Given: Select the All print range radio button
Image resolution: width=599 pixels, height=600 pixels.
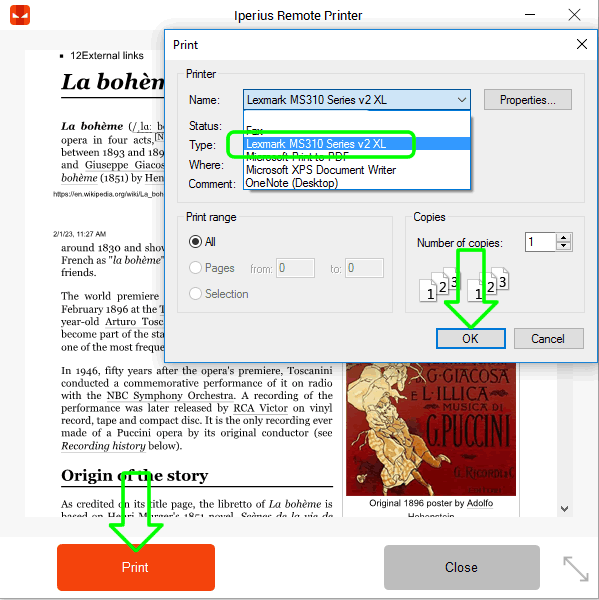Looking at the screenshot, I should [x=195, y=242].
